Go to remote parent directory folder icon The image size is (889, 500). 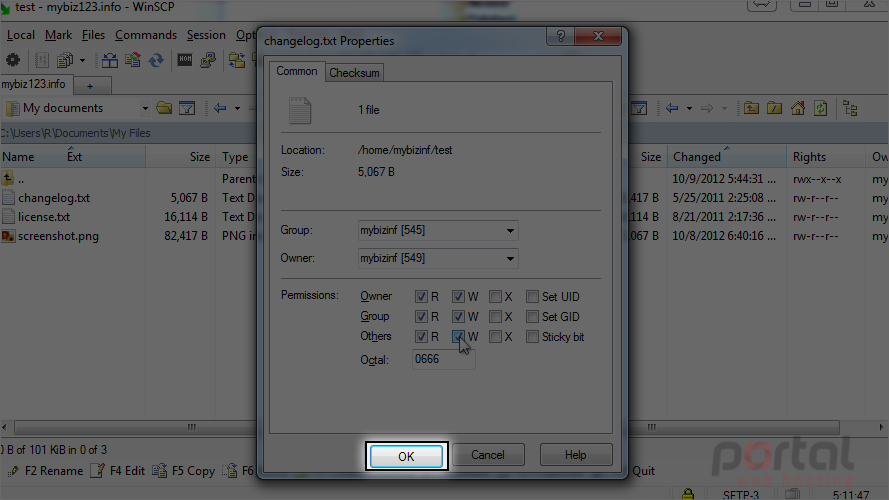pyautogui.click(x=751, y=108)
